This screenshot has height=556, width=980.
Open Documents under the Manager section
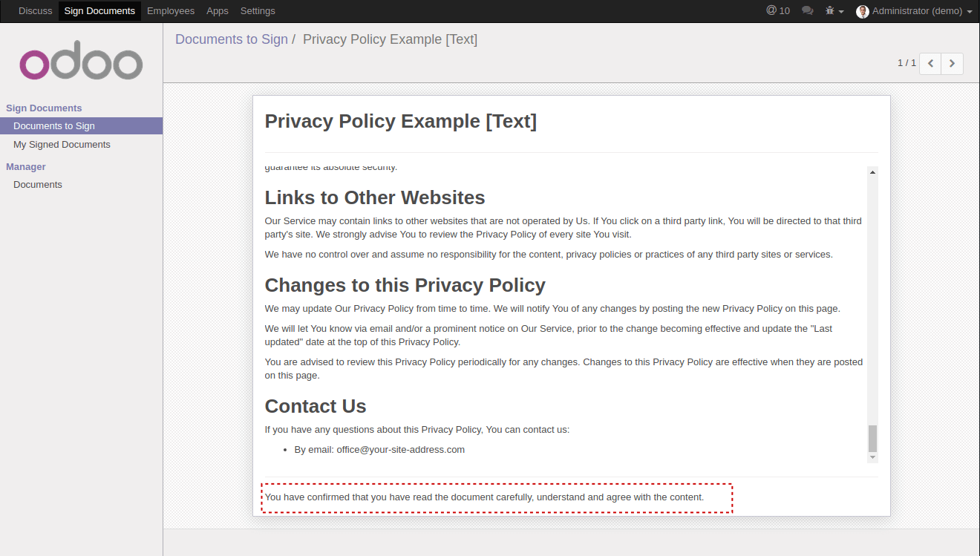(38, 185)
